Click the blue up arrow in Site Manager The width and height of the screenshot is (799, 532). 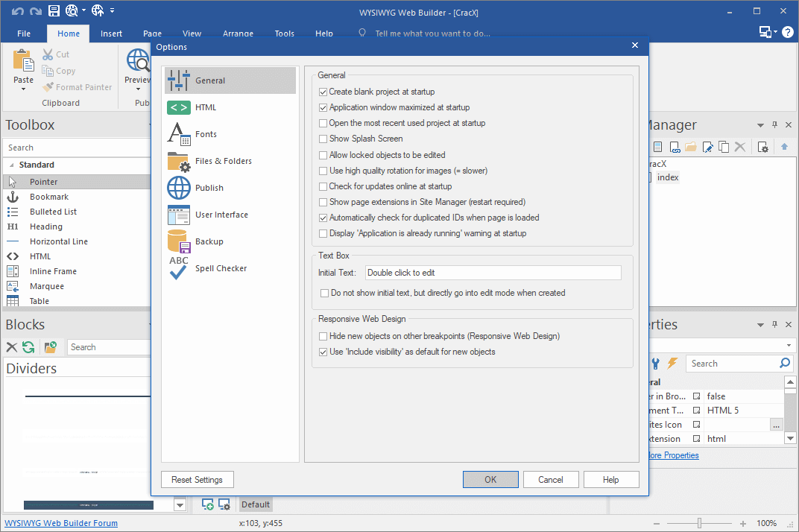point(784,147)
